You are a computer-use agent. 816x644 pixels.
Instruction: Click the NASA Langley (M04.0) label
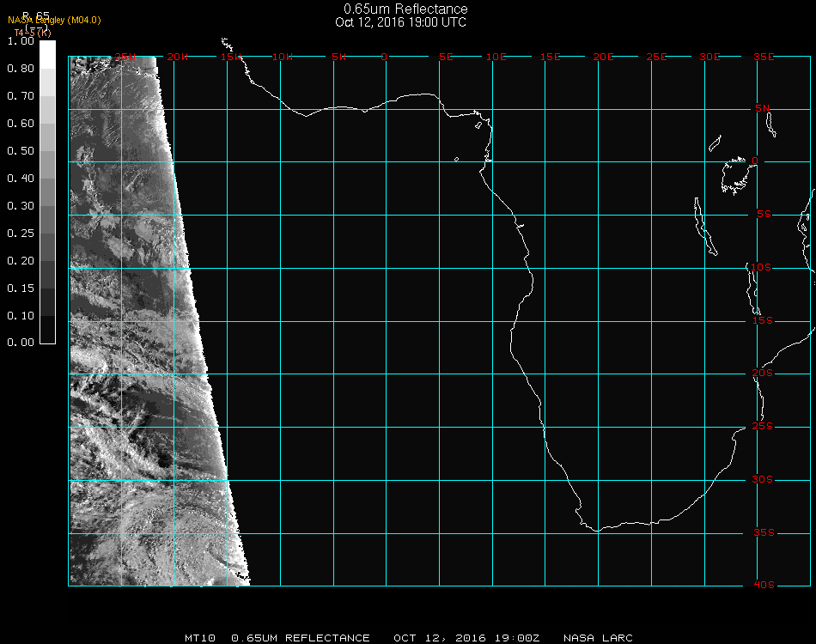tap(54, 21)
